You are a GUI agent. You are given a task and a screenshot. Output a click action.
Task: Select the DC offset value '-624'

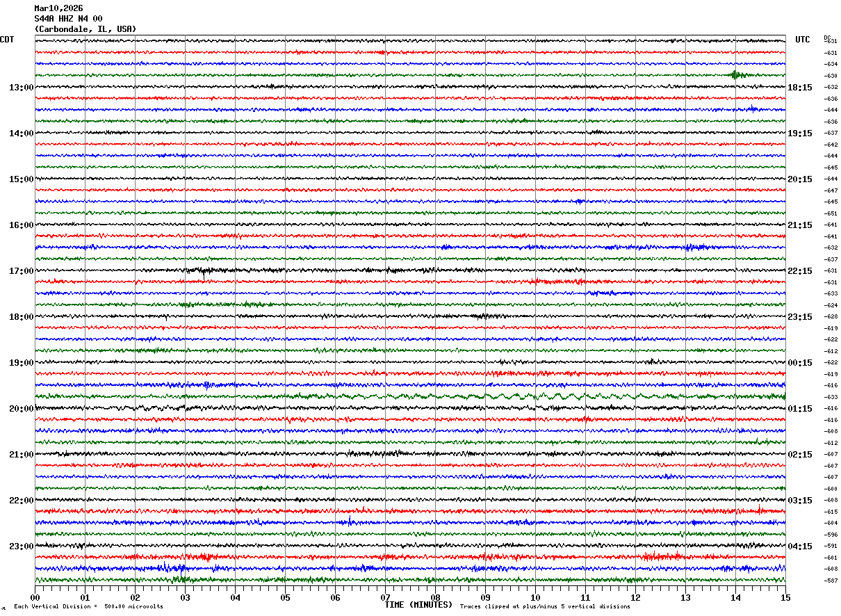click(x=831, y=305)
